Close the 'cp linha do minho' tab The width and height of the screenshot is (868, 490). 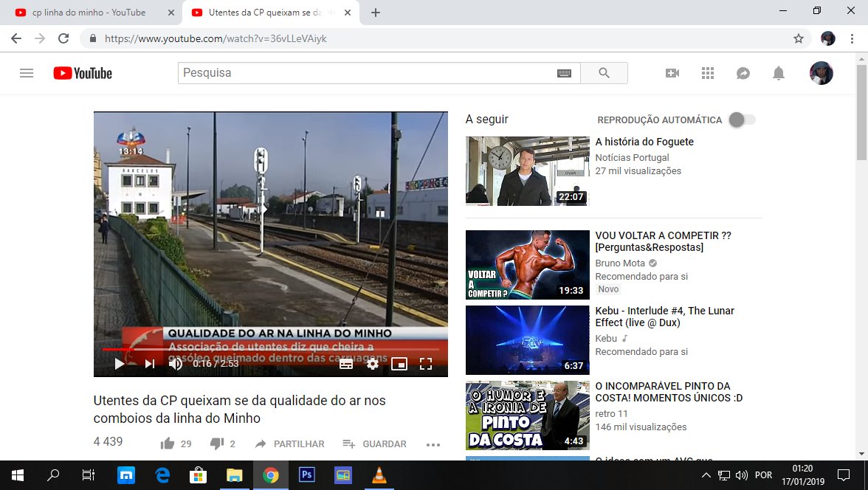click(171, 13)
